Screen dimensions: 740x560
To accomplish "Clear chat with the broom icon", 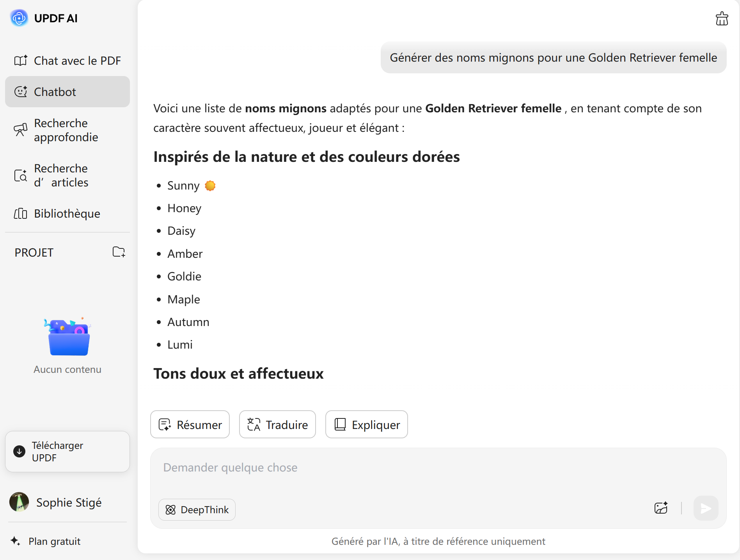I will coord(722,18).
